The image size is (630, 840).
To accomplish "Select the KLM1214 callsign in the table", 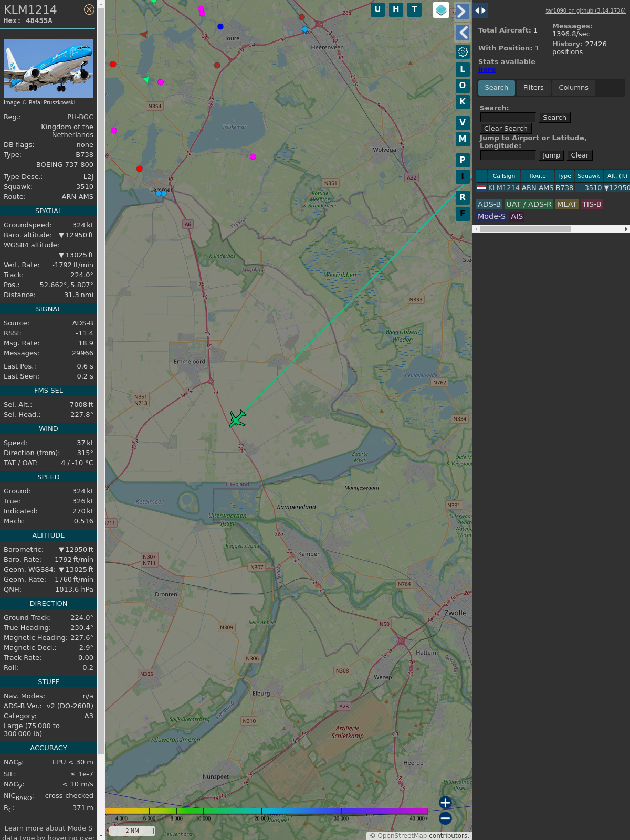I will click(x=504, y=188).
